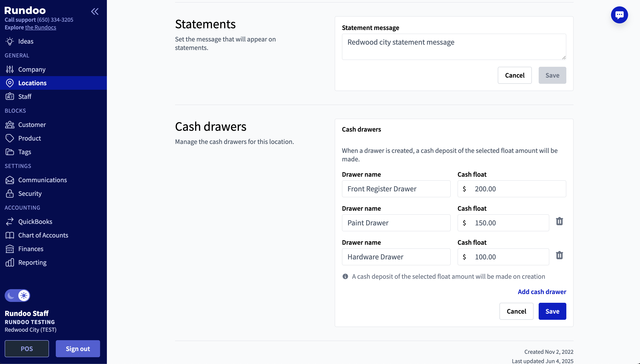Click the Security padlock icon
The width and height of the screenshot is (640, 364).
pos(10,194)
